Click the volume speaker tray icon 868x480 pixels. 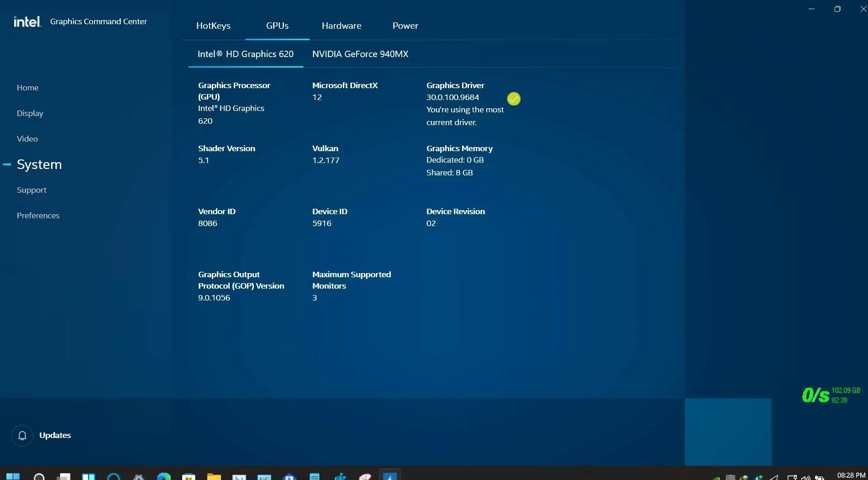pos(806,478)
